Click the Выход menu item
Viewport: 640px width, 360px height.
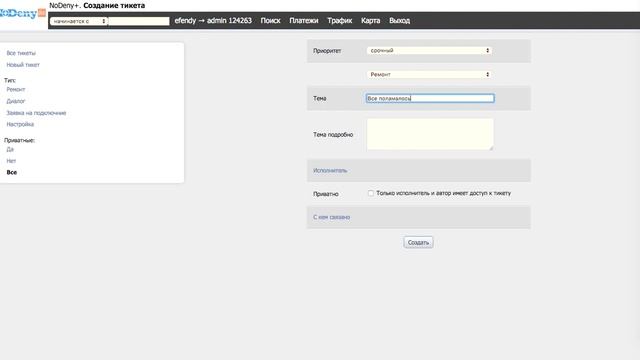[x=399, y=20]
